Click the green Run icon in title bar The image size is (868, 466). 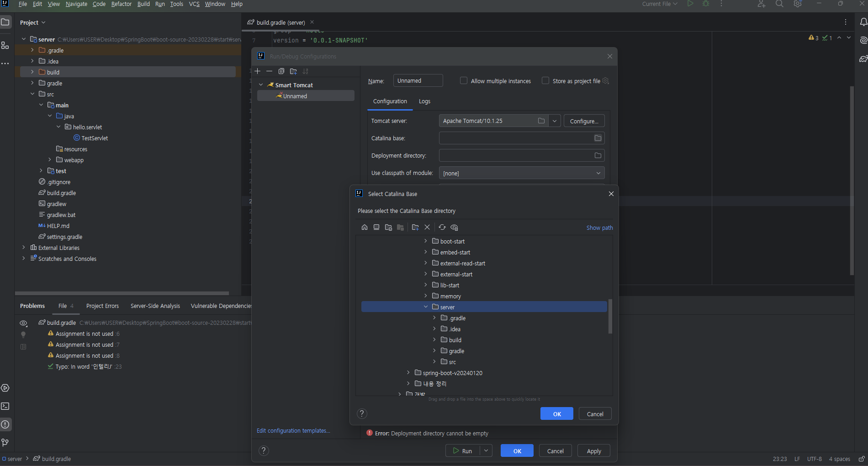pyautogui.click(x=690, y=4)
